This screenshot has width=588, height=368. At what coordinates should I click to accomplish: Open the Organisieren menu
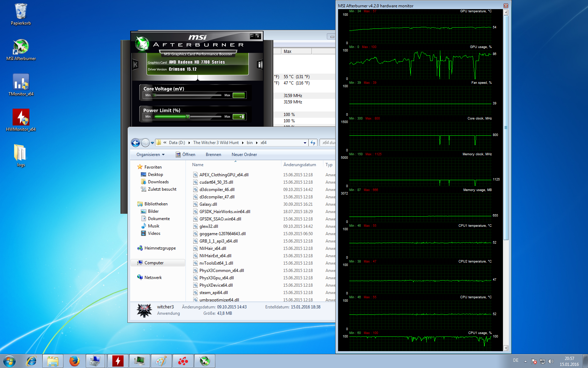[x=150, y=155]
